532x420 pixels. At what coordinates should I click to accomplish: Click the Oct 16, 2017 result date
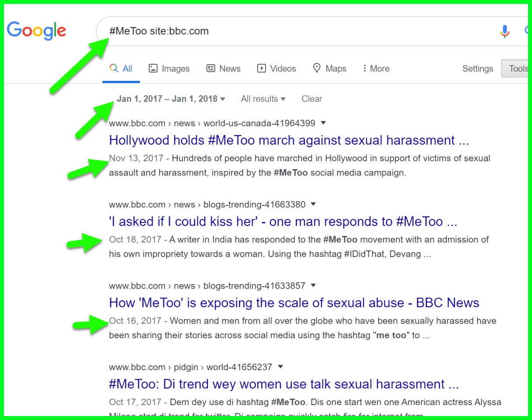135,321
